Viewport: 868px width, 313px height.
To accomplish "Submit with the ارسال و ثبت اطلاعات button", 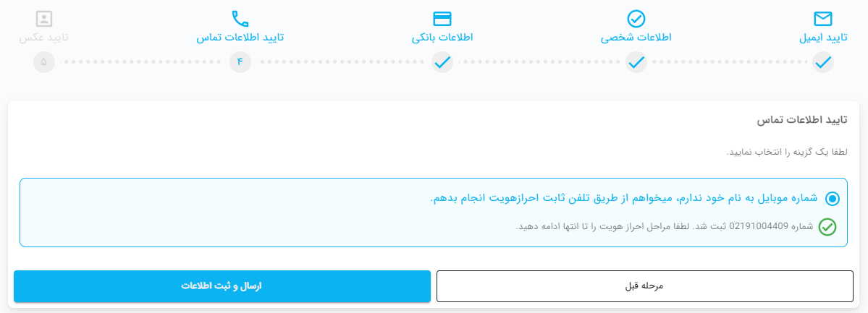I will [x=222, y=286].
